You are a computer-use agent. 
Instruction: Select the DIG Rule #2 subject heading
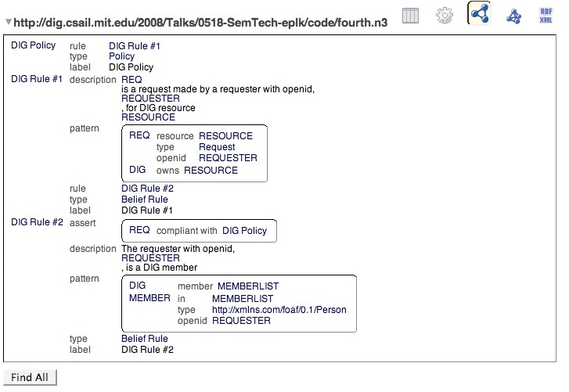[x=37, y=222]
